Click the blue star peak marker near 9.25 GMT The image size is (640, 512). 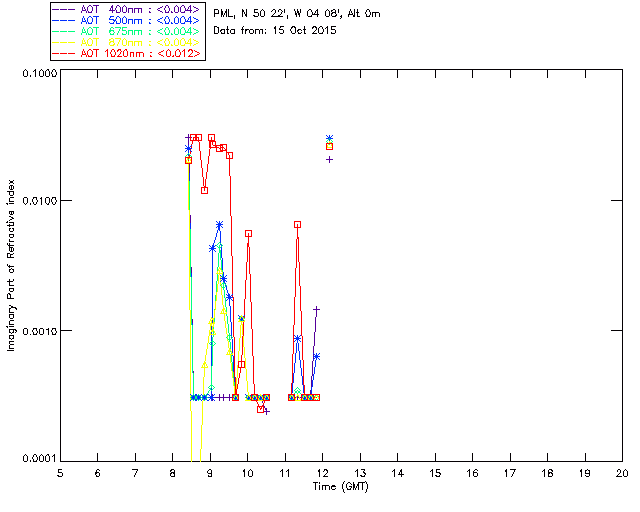[x=220, y=225]
